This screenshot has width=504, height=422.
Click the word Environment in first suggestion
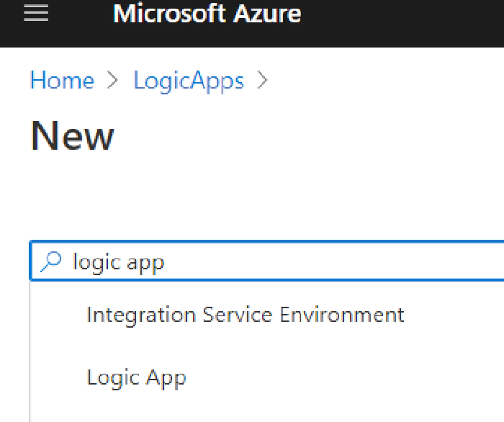point(342,315)
